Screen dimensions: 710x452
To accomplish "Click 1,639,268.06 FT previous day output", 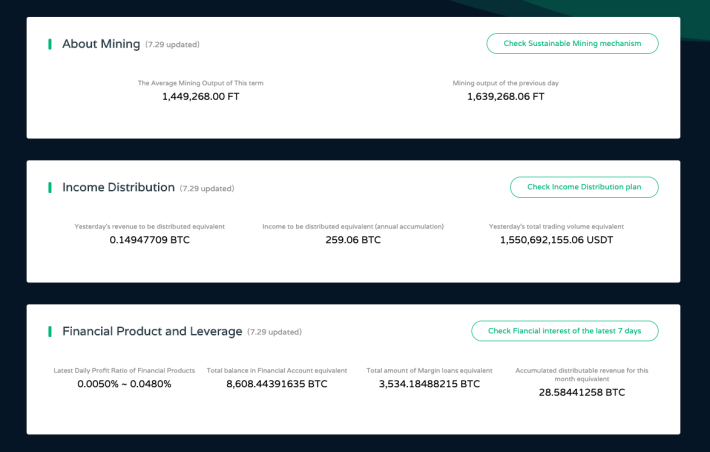I will click(x=505, y=96).
